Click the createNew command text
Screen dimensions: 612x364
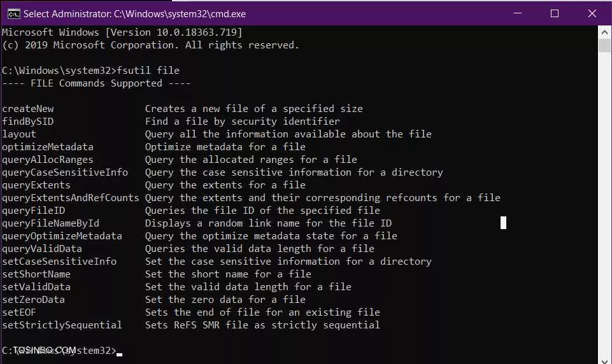pyautogui.click(x=28, y=109)
